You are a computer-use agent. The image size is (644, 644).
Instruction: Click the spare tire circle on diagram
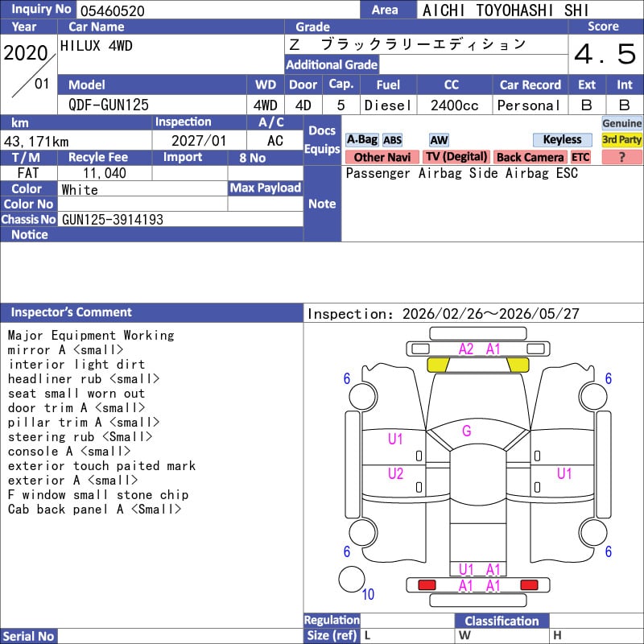[352, 580]
